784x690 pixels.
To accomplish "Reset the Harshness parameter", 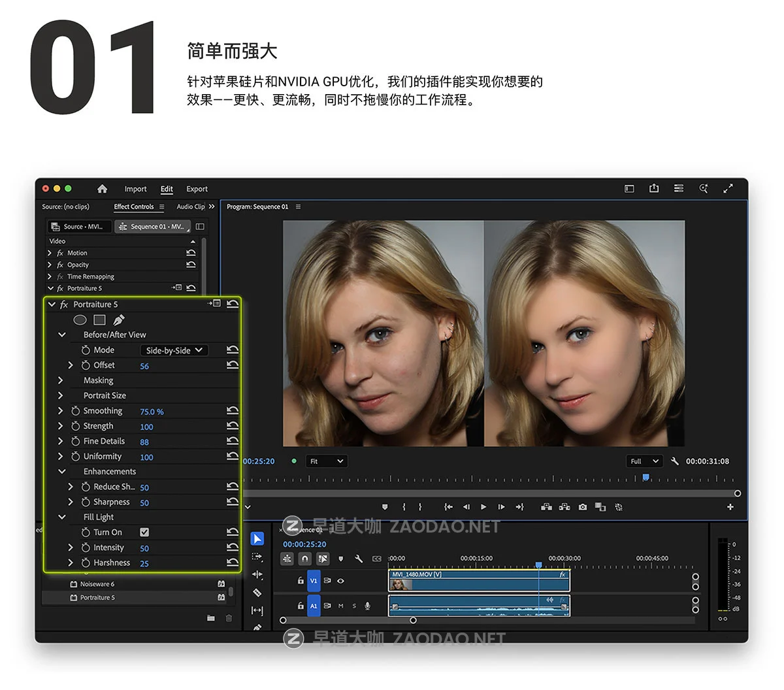I will pos(233,563).
